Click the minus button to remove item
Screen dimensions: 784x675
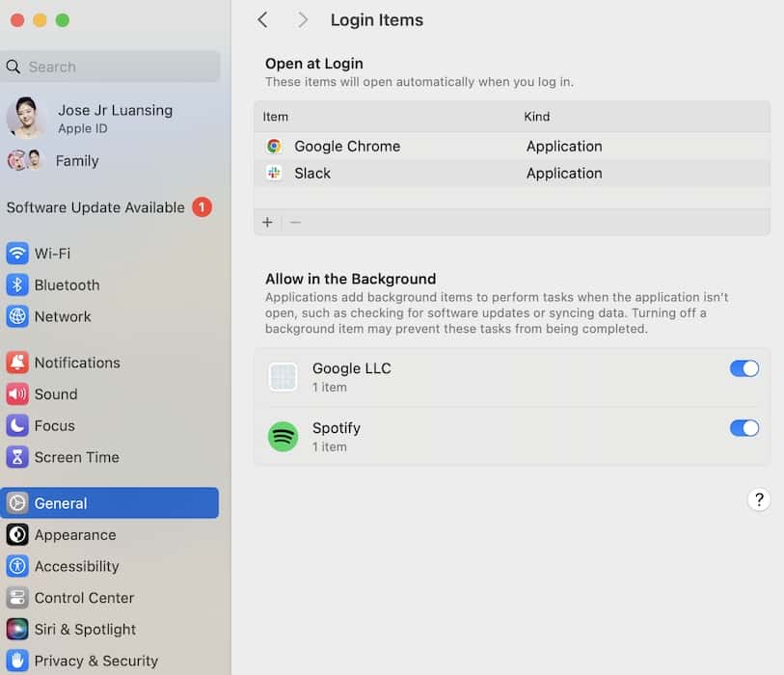pos(295,223)
